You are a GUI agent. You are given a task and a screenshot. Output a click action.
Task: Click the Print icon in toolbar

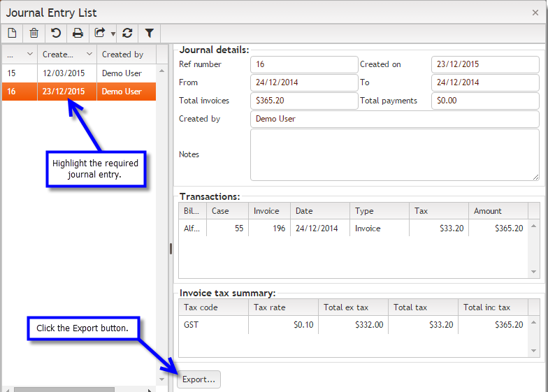point(78,33)
